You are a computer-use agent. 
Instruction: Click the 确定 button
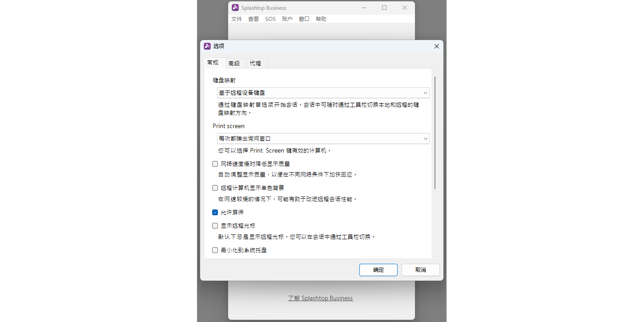378,270
